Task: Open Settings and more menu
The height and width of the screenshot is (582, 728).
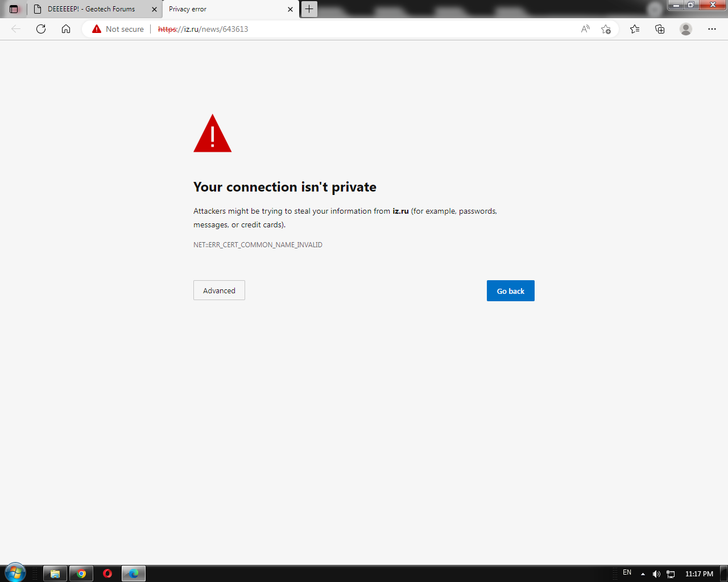Action: click(x=712, y=29)
